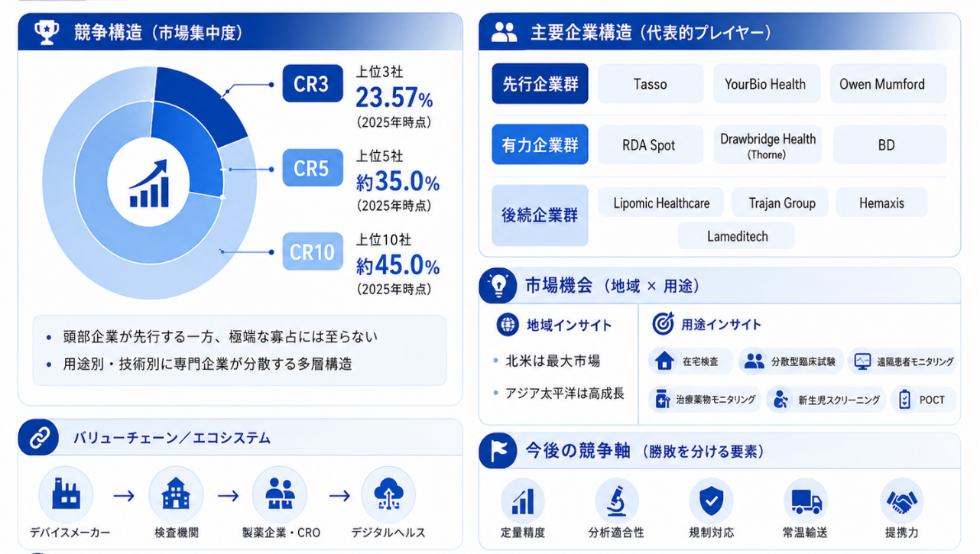Click the microscope icon above 分析適合性
Image resolution: width=980 pixels, height=554 pixels.
(617, 501)
